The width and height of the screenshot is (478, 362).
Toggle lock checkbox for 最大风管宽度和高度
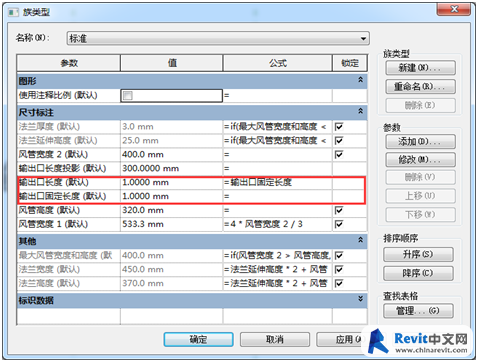tap(339, 256)
